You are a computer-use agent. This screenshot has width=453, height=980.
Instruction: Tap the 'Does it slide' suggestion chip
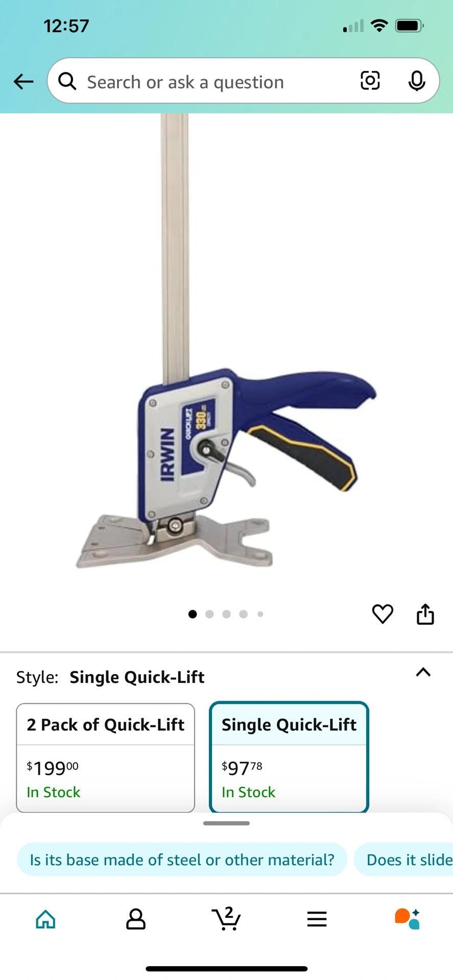point(404,860)
